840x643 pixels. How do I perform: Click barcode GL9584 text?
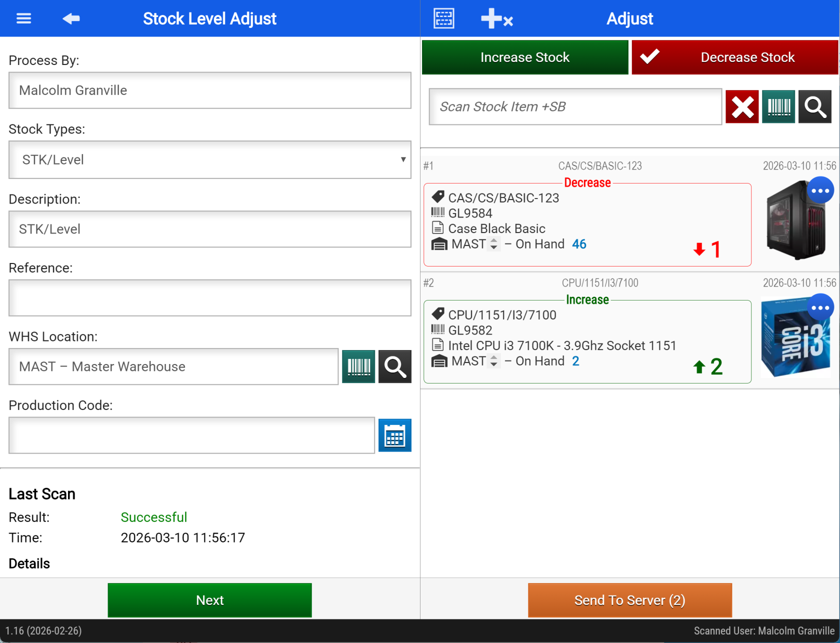470,213
